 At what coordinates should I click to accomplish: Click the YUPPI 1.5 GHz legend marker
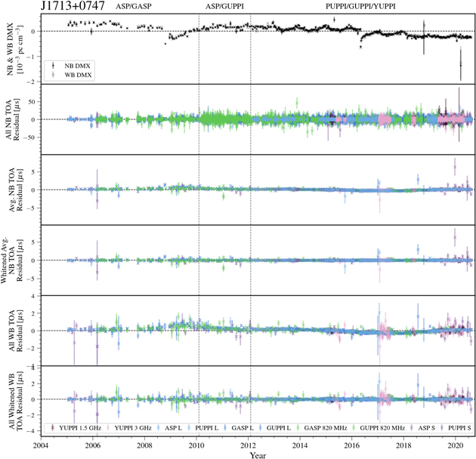coord(52,428)
